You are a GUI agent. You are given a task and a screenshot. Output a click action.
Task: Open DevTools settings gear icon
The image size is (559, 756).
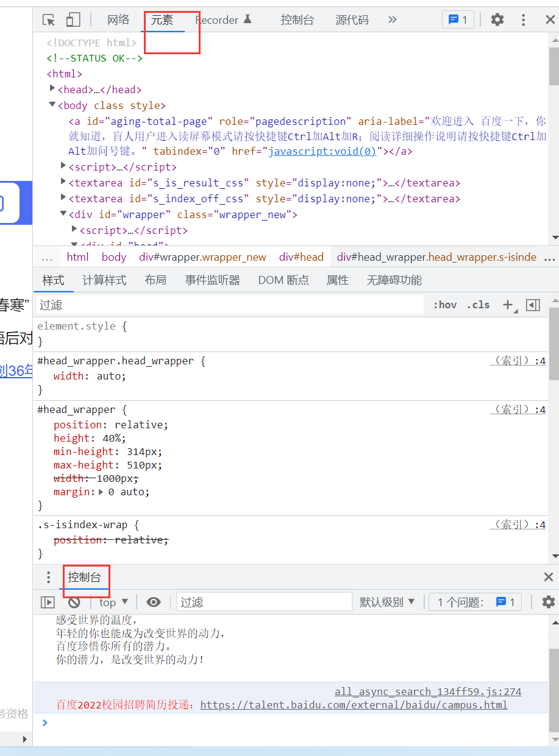[x=497, y=20]
